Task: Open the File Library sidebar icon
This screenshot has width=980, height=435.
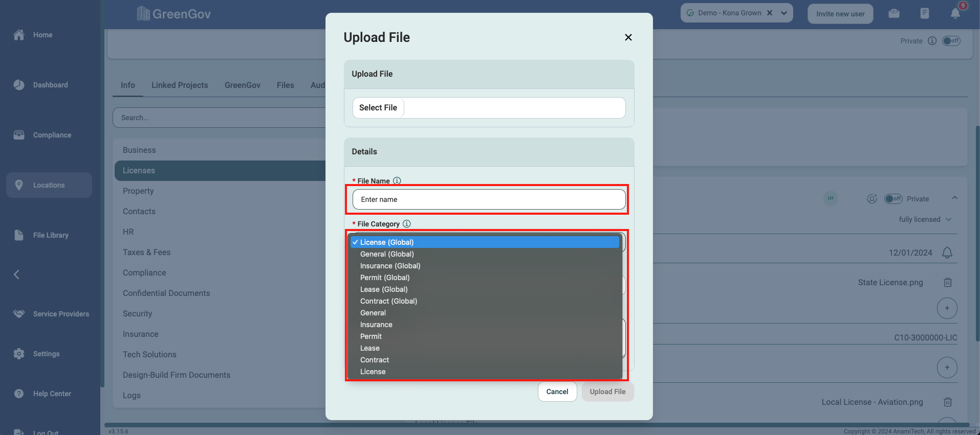Action: pyautogui.click(x=19, y=235)
